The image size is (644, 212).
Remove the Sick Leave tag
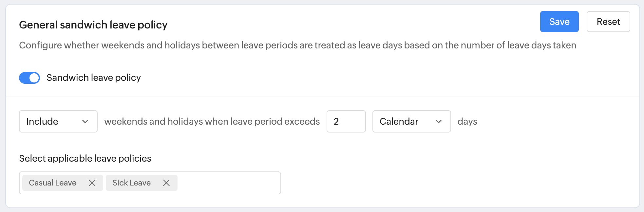coord(166,183)
